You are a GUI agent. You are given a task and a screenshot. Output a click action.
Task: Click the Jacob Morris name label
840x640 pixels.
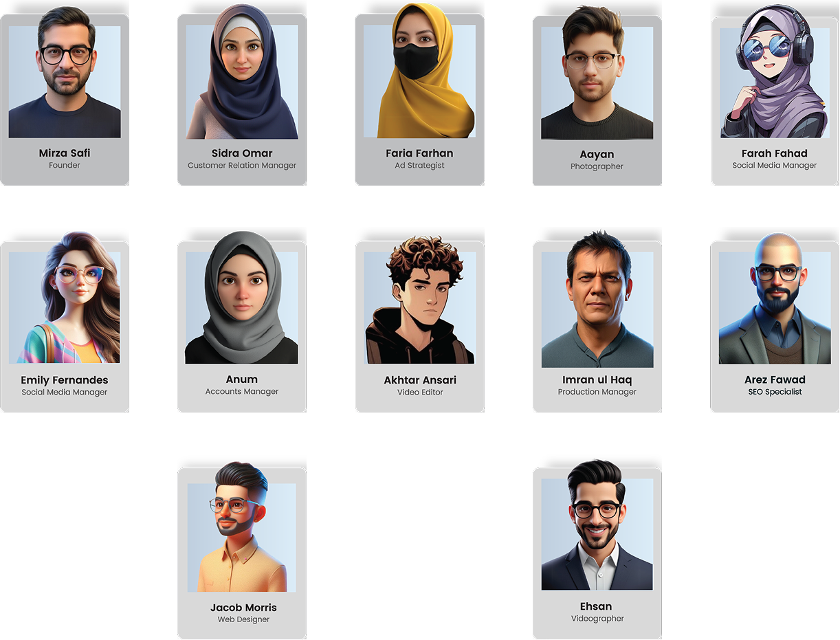point(243,608)
